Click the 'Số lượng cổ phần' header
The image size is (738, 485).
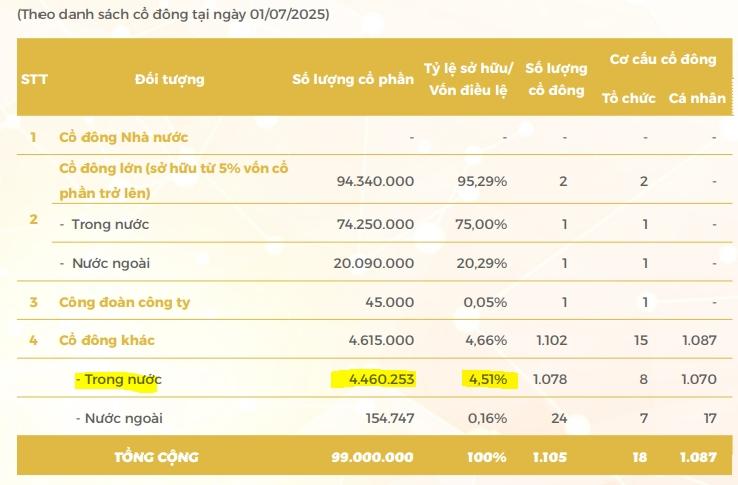pyautogui.click(x=352, y=79)
